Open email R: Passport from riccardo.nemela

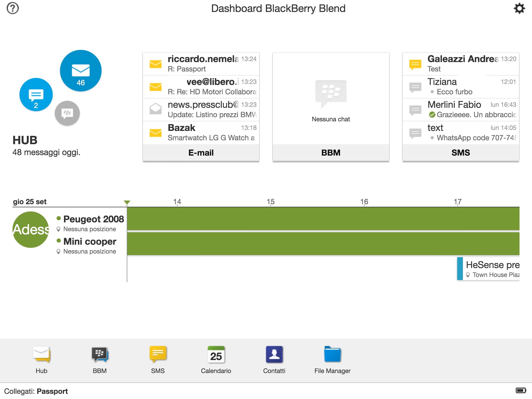[x=201, y=64]
